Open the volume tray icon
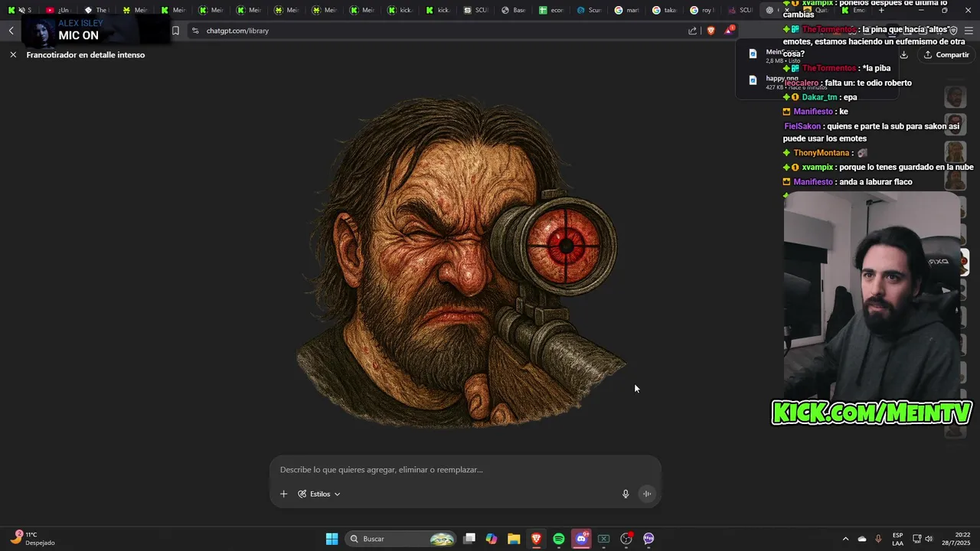 [x=929, y=539]
